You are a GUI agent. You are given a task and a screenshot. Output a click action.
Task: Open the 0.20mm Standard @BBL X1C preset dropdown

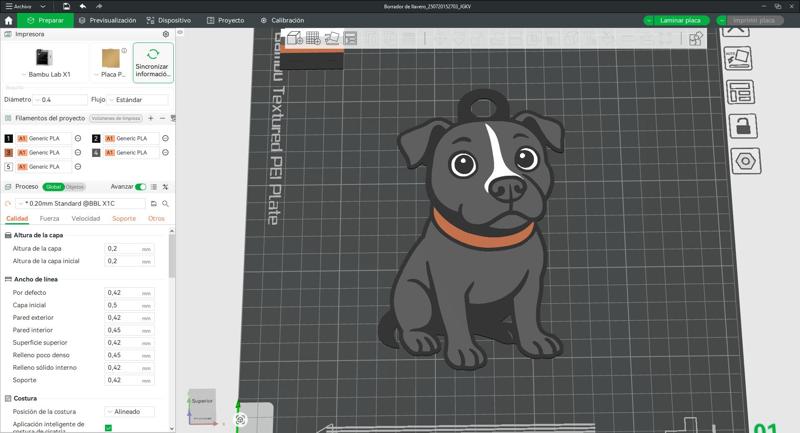(x=81, y=203)
